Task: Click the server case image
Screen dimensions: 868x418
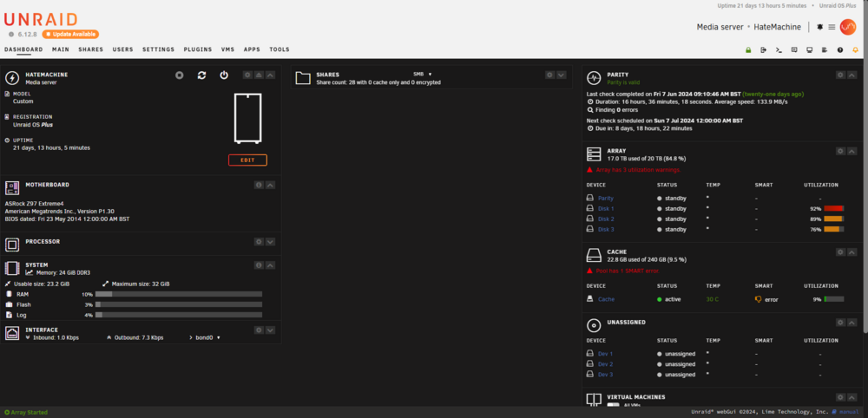Action: 247,118
